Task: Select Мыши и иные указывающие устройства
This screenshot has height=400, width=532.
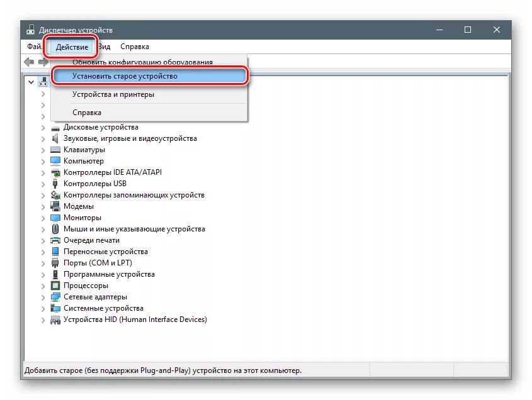Action: coord(134,229)
